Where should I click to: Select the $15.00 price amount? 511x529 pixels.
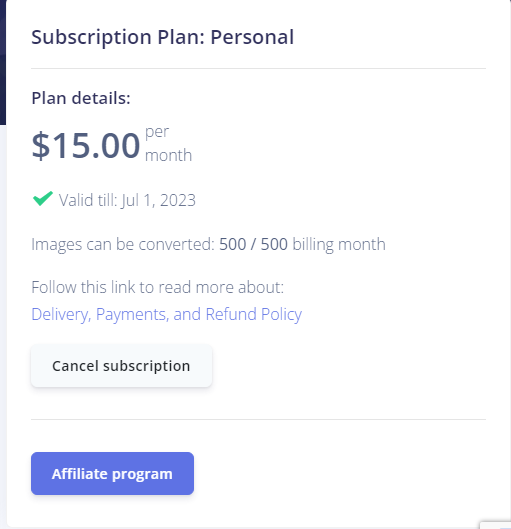pyautogui.click(x=86, y=146)
